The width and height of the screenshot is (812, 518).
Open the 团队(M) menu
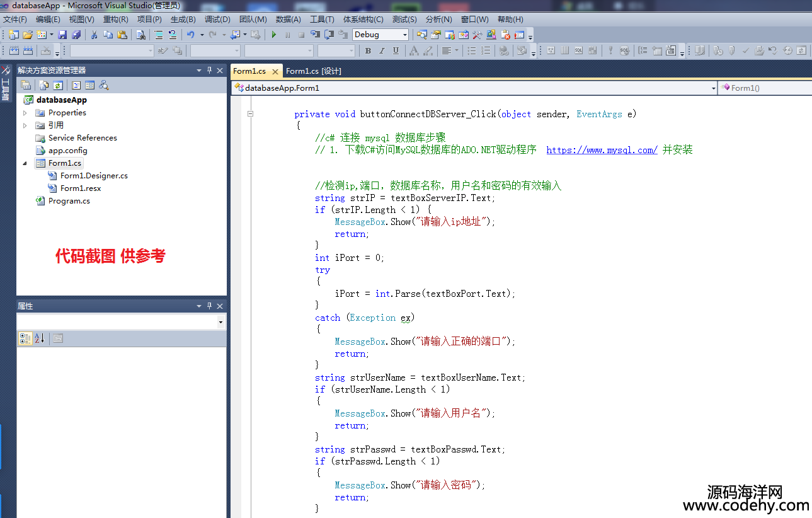tap(253, 20)
